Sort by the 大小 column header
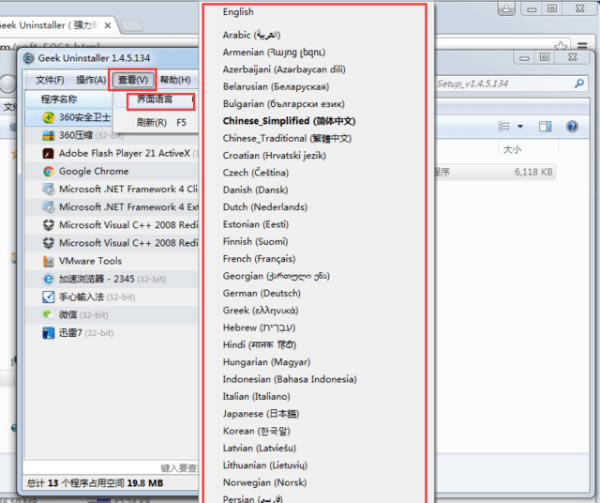600x503 pixels. [512, 149]
